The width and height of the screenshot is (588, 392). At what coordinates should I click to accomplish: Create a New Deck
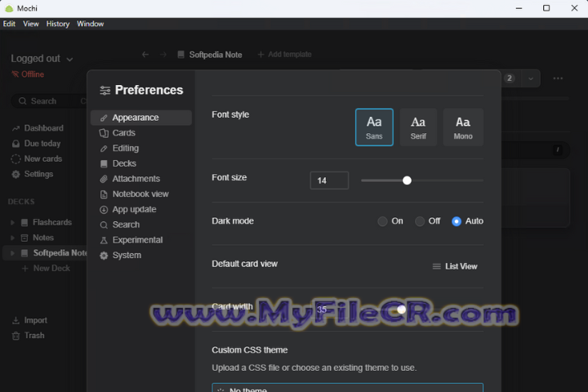[x=46, y=268]
